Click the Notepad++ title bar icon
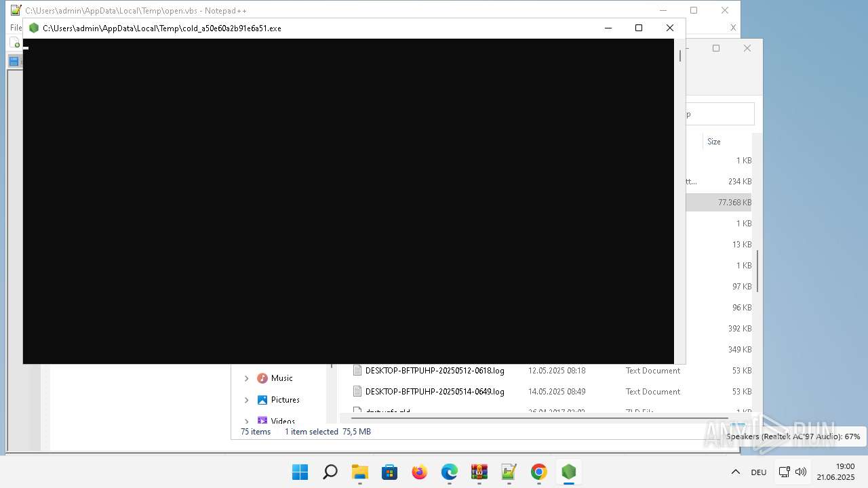 coord(16,10)
